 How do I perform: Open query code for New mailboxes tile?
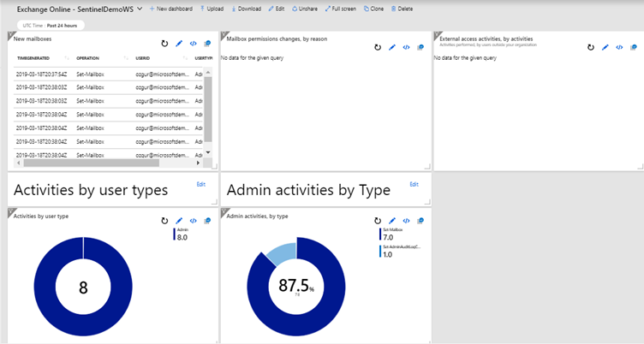pyautogui.click(x=193, y=44)
